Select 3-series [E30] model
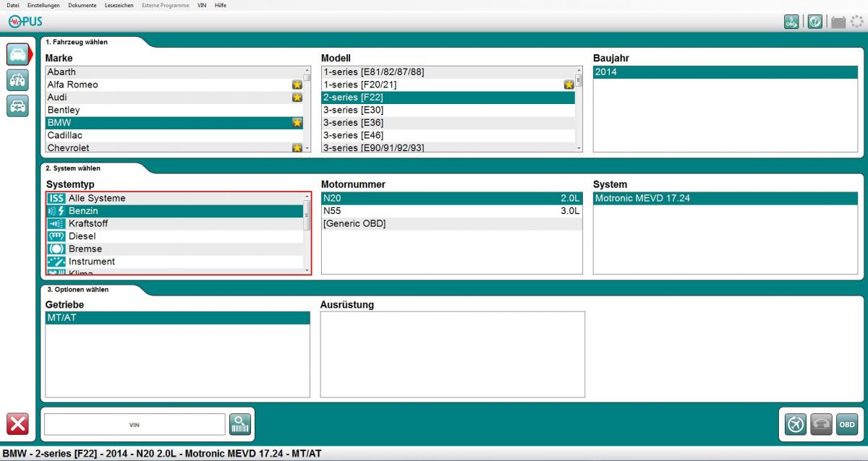Screen dimensions: 868x461 point(448,110)
